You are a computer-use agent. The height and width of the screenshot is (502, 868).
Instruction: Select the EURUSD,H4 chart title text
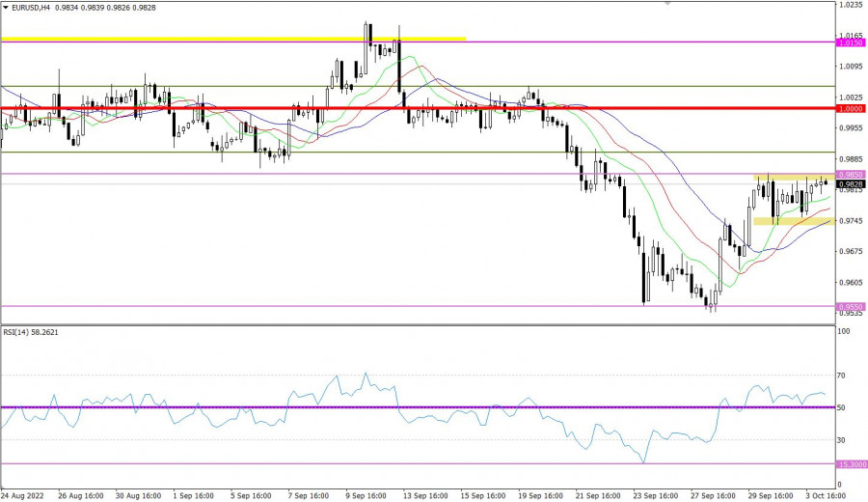34,7
